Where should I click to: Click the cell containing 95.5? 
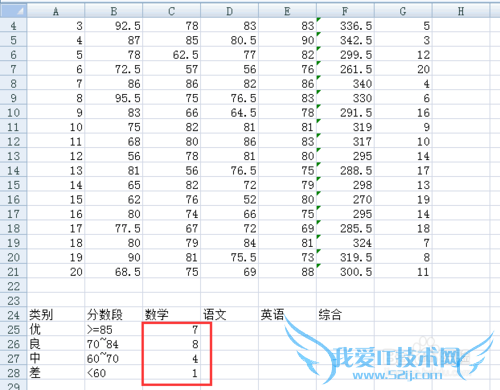click(x=114, y=98)
